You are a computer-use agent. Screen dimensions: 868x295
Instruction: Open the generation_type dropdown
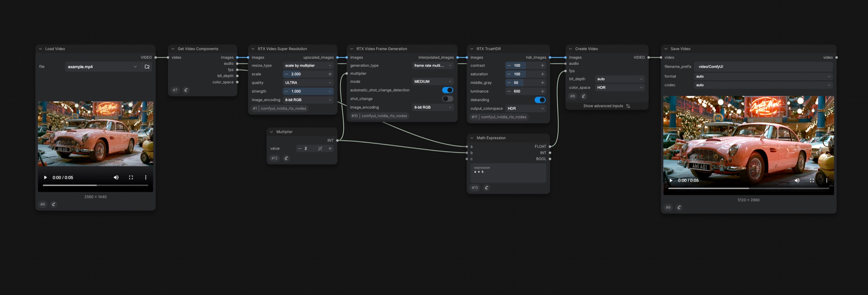click(433, 65)
